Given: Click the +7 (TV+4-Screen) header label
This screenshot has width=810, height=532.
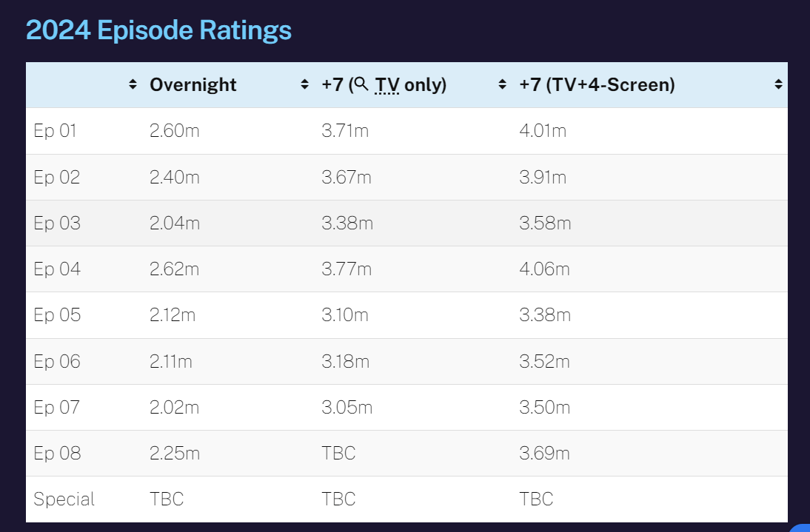Looking at the screenshot, I should 597,85.
